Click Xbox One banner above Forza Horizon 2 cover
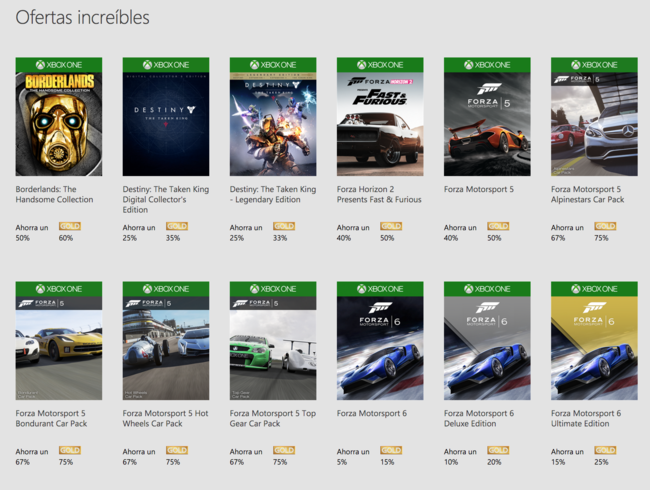Image resolution: width=650 pixels, height=490 pixels. tap(380, 65)
